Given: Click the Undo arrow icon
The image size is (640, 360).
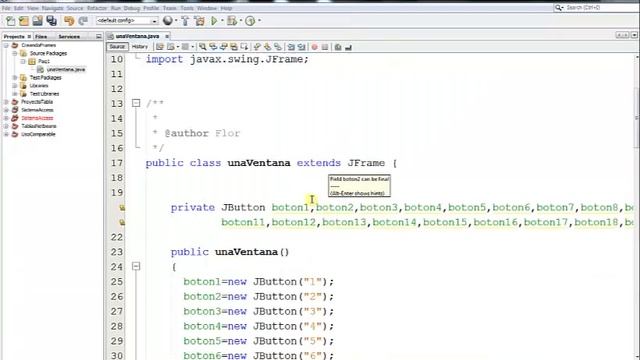Looking at the screenshot, I should tap(69, 21).
